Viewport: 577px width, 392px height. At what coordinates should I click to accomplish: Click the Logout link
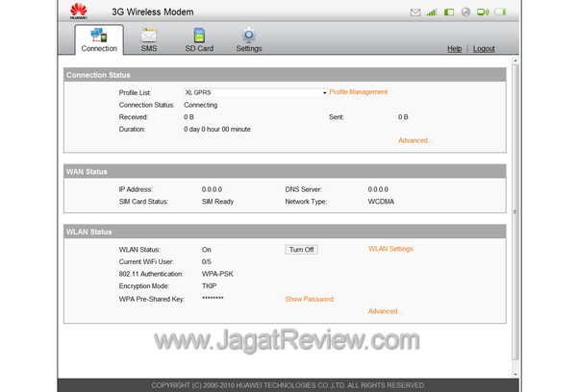pyautogui.click(x=484, y=48)
